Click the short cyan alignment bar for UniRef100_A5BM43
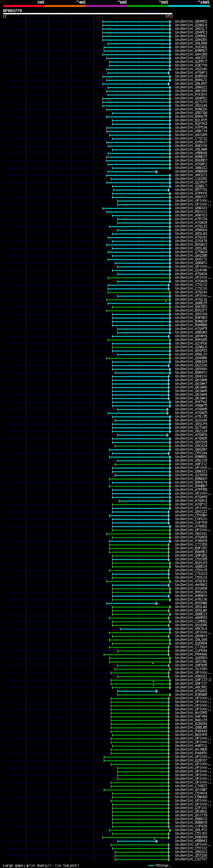213x868 pixels. tap(137, 841)
